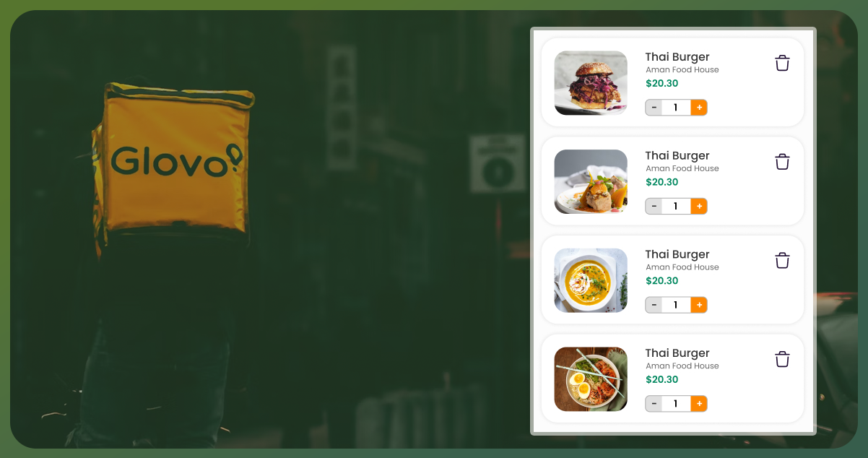The height and width of the screenshot is (458, 868).
Task: Click Aman Food House under third item
Action: pyautogui.click(x=682, y=267)
